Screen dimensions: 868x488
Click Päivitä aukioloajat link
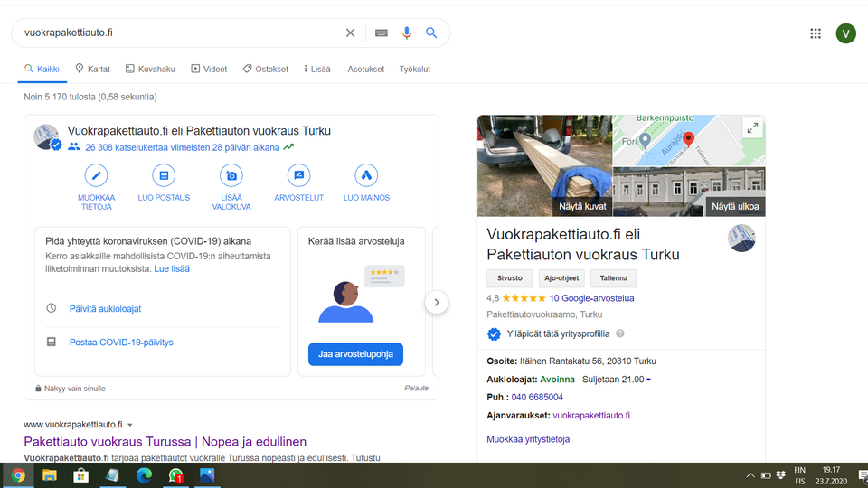105,309
